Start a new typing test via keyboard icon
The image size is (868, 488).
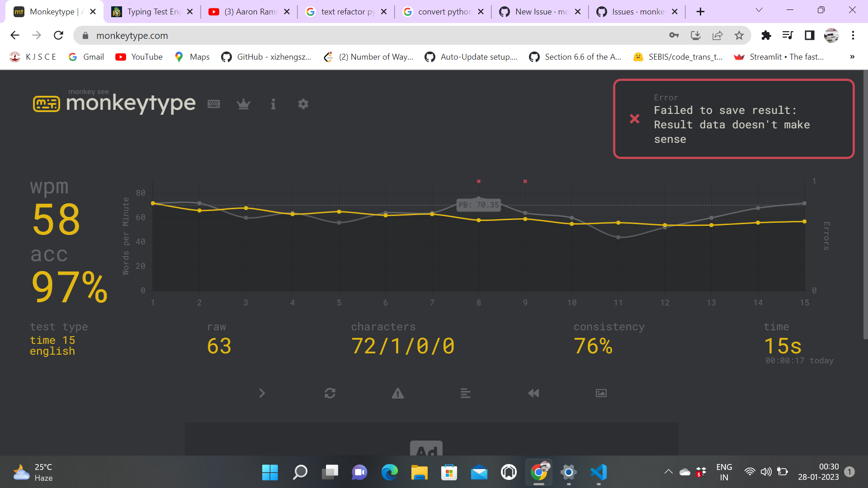(213, 104)
